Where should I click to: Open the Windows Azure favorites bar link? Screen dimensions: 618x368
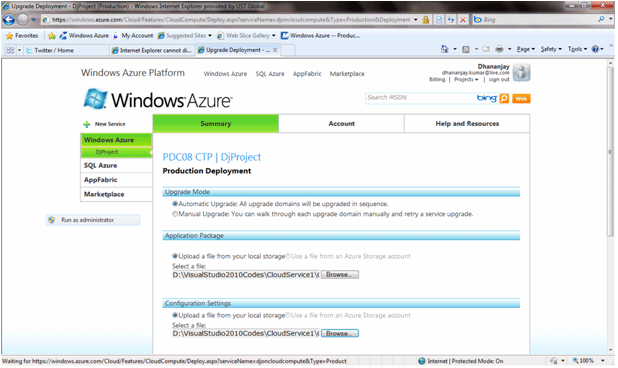84,35
